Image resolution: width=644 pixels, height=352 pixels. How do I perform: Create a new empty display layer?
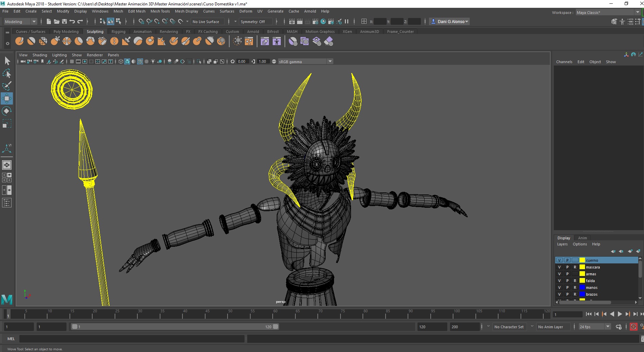[630, 251]
